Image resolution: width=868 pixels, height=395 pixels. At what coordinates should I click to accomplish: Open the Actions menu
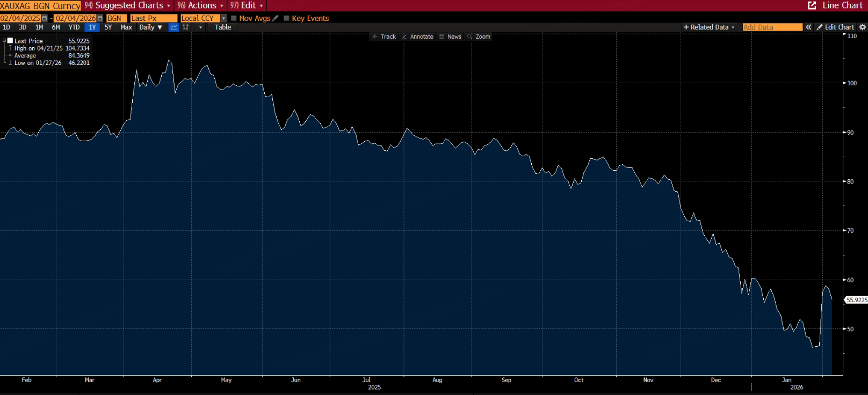200,5
